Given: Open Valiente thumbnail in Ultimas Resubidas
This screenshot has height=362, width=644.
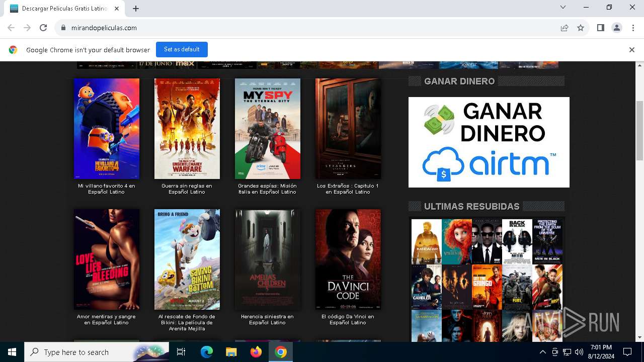Looking at the screenshot, I should pos(457,242).
